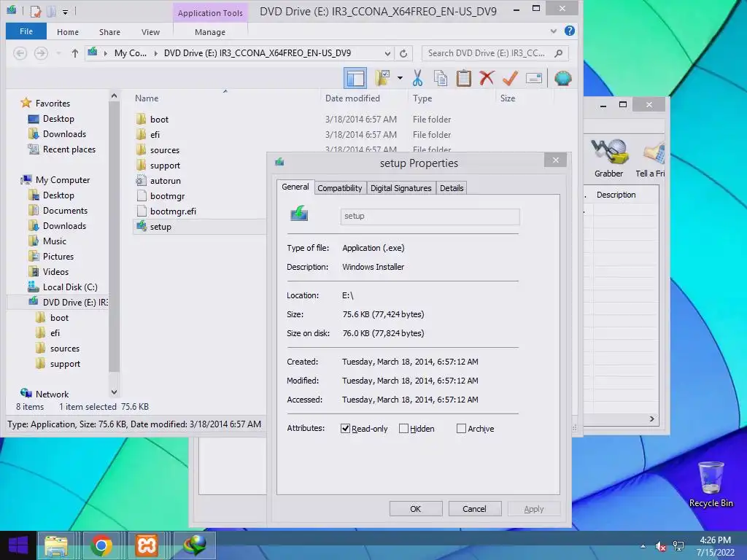Screen dimensions: 747x560
Task: Select the General tab in Properties
Action: [295, 187]
